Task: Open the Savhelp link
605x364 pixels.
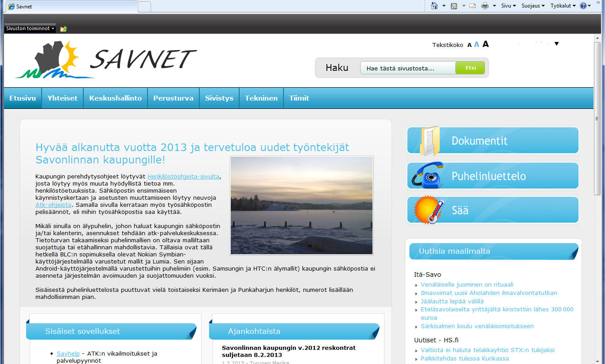Action: coord(68,353)
